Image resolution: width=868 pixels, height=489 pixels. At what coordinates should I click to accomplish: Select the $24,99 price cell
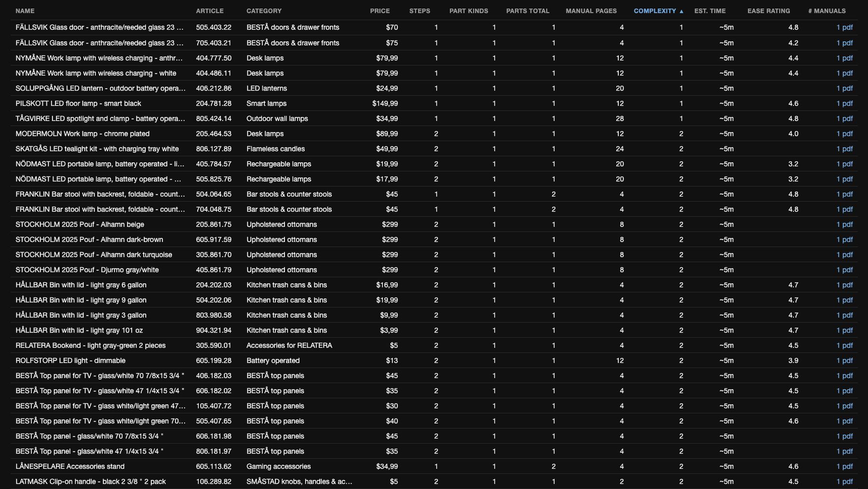387,88
